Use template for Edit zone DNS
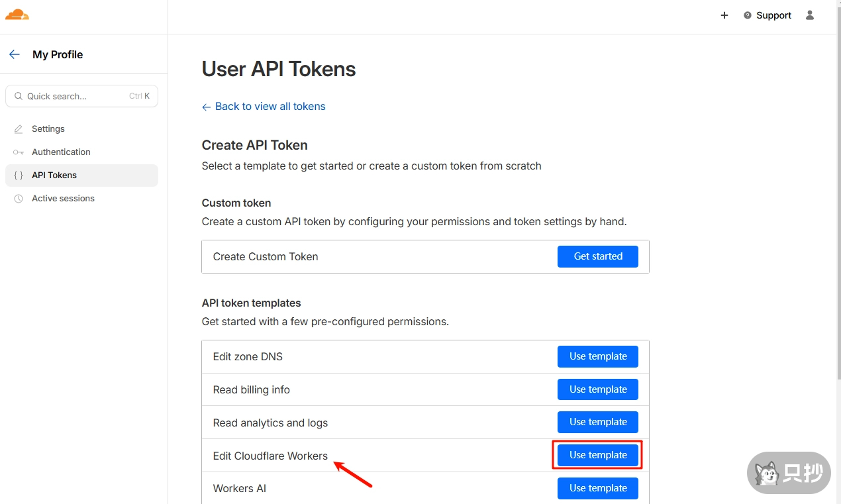Screen dimensions: 841x504 pyautogui.click(x=597, y=356)
